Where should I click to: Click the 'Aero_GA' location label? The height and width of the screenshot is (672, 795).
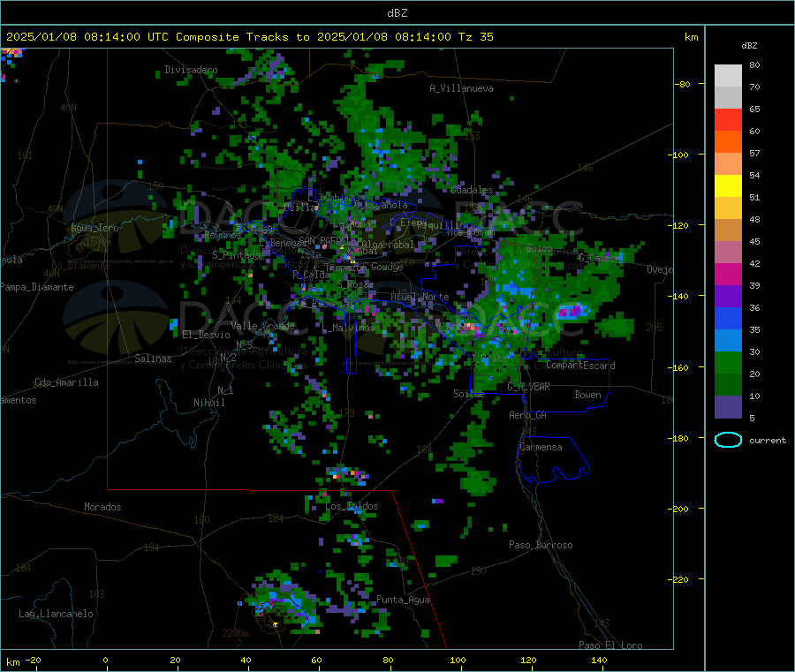528,415
